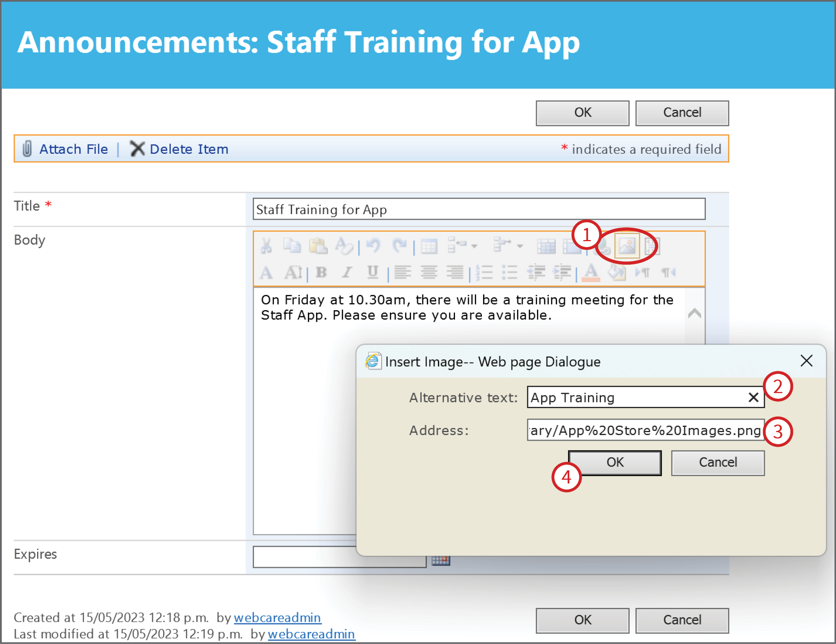
Task: Click the Undo arrow icon
Action: point(373,246)
